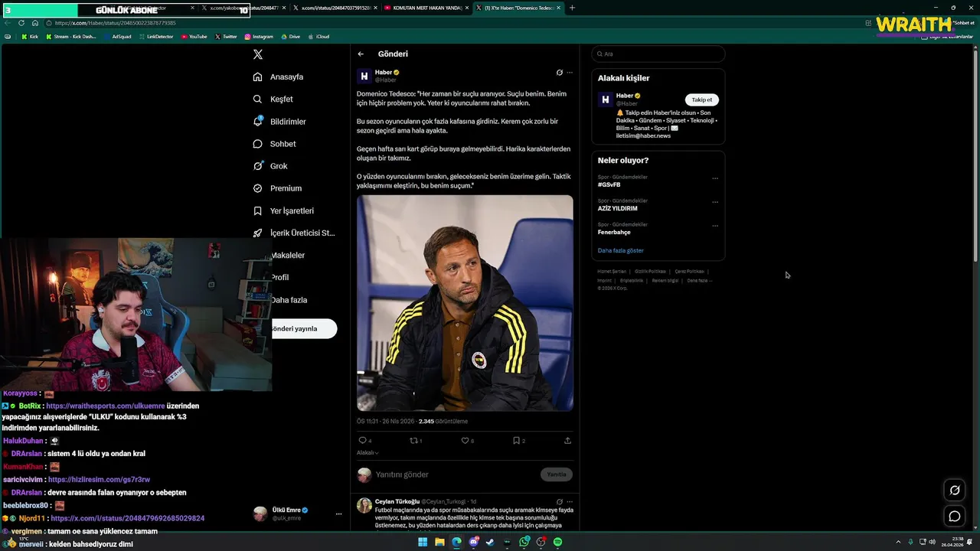Image resolution: width=980 pixels, height=551 pixels.
Task: Like the post with the heart icon
Action: pyautogui.click(x=465, y=440)
